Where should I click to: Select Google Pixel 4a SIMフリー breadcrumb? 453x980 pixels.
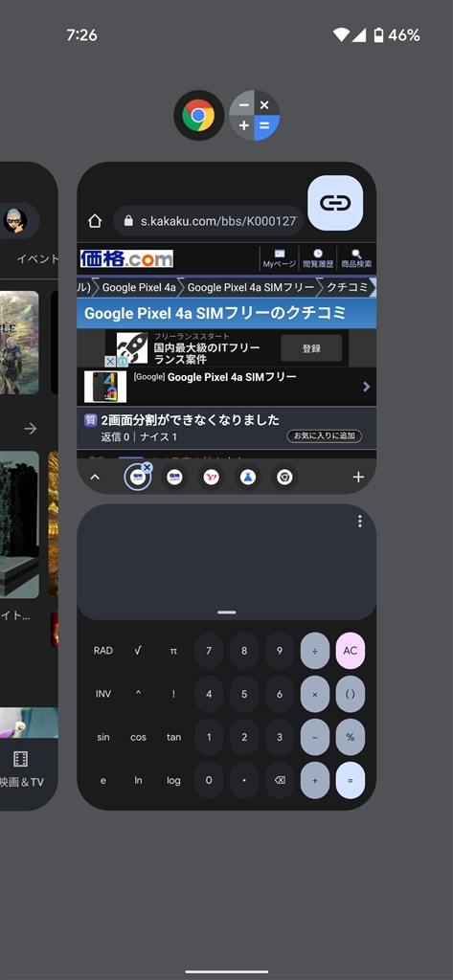(x=251, y=287)
